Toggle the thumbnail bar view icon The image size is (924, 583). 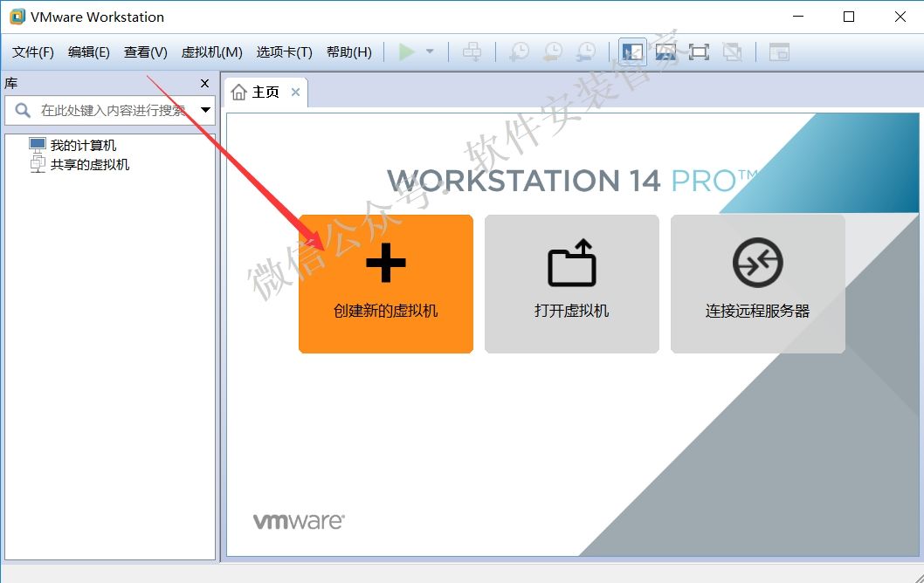click(665, 51)
